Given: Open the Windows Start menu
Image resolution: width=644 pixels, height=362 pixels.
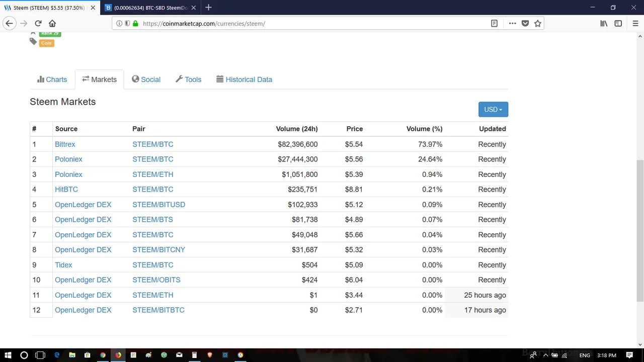Looking at the screenshot, I should pos(8,355).
